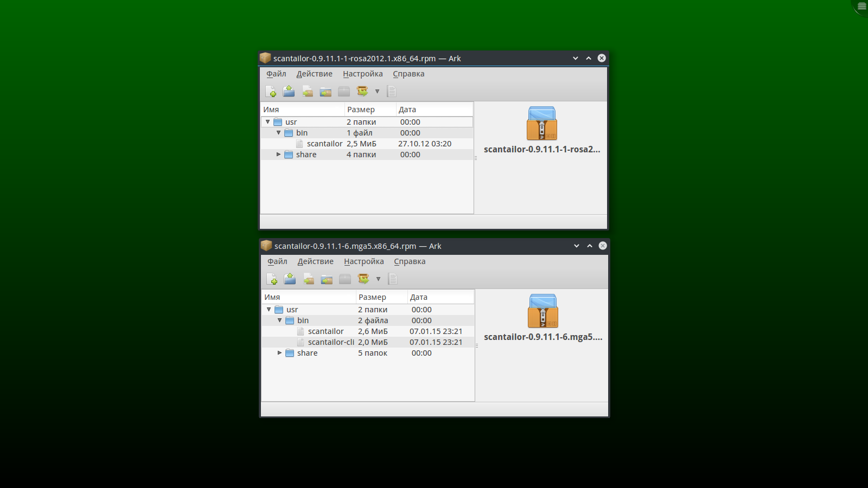Sort by Имя column in mga5 window
868x488 pixels.
click(x=309, y=297)
